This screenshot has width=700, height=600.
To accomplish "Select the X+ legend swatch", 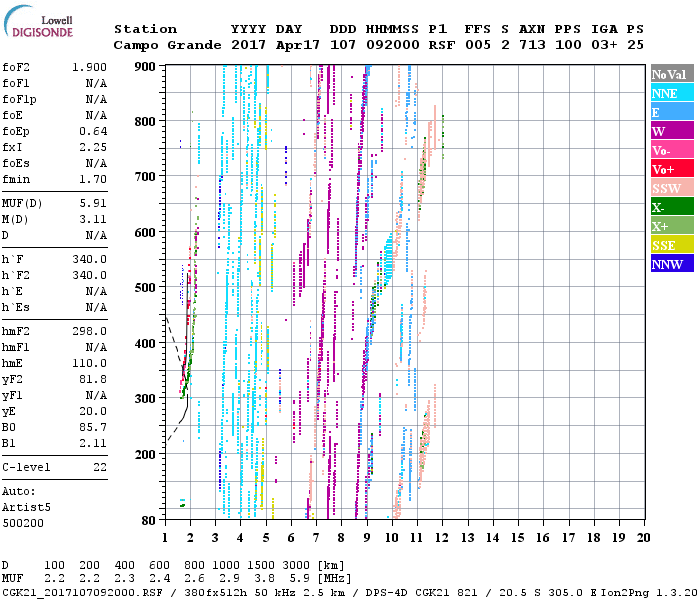I will click(672, 226).
